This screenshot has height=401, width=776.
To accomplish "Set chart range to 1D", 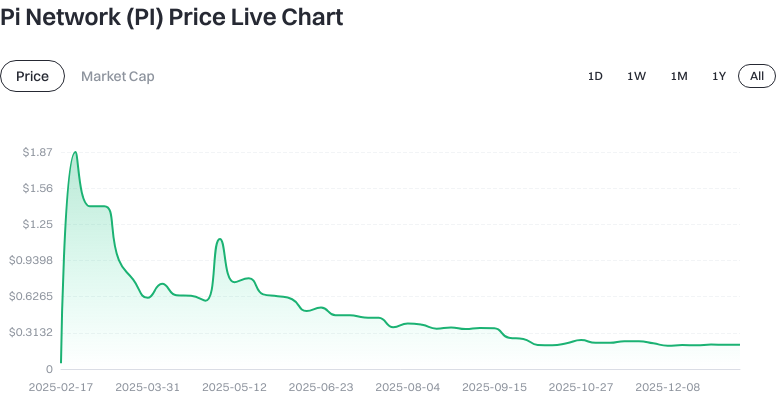I will [x=595, y=76].
